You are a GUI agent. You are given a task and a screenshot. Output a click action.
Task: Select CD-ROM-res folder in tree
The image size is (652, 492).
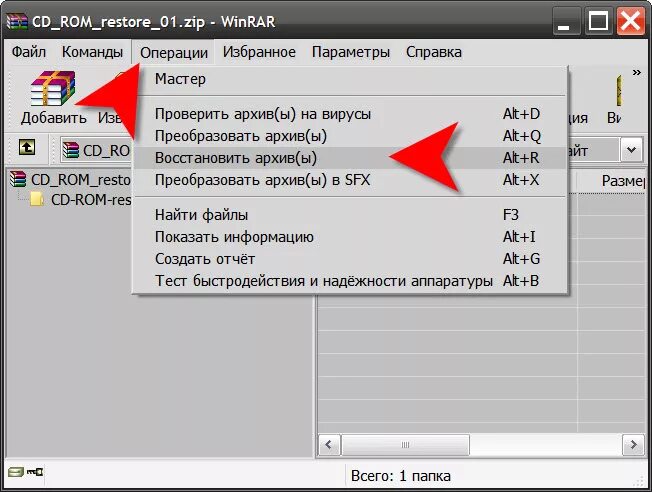[x=81, y=200]
